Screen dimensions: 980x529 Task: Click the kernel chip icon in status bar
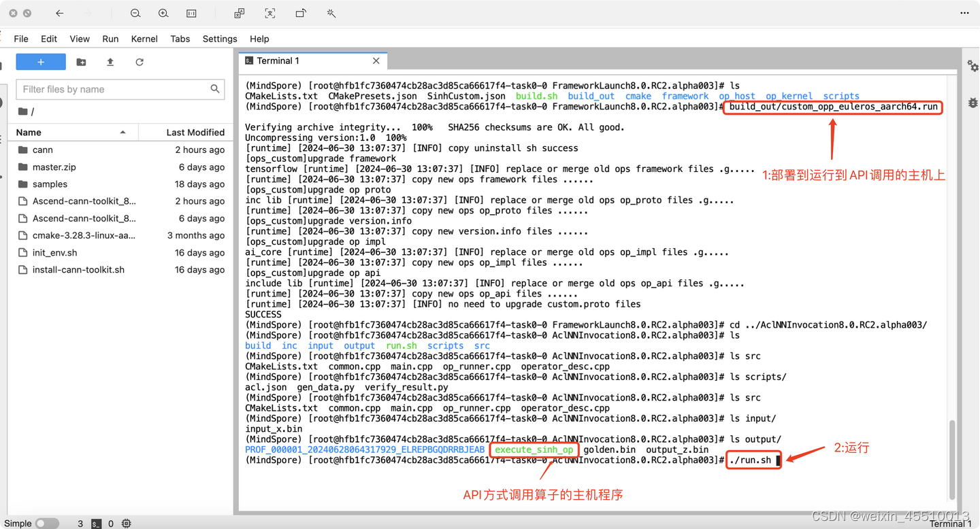click(127, 524)
